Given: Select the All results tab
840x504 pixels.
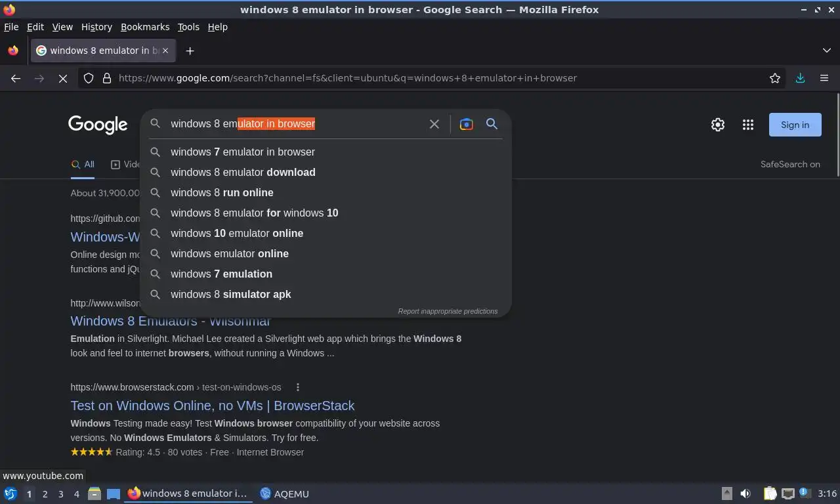Looking at the screenshot, I should (83, 165).
